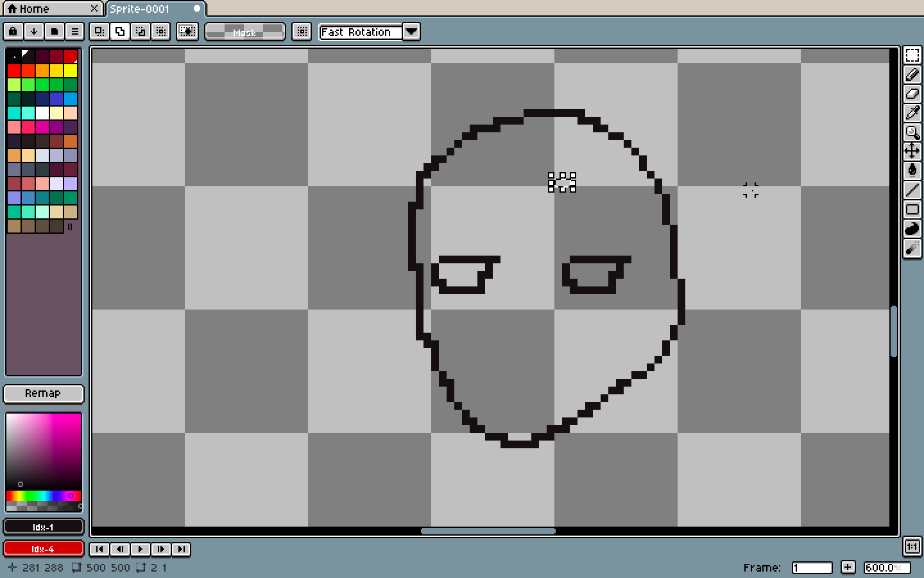Viewport: 924px width, 578px height.
Task: Click the alpha transparency slider below hue
Action: (x=44, y=507)
